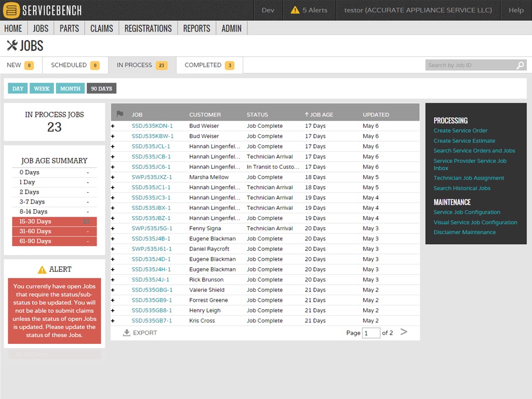Expand the SSDJ535KDN-1 job row

[x=113, y=126]
